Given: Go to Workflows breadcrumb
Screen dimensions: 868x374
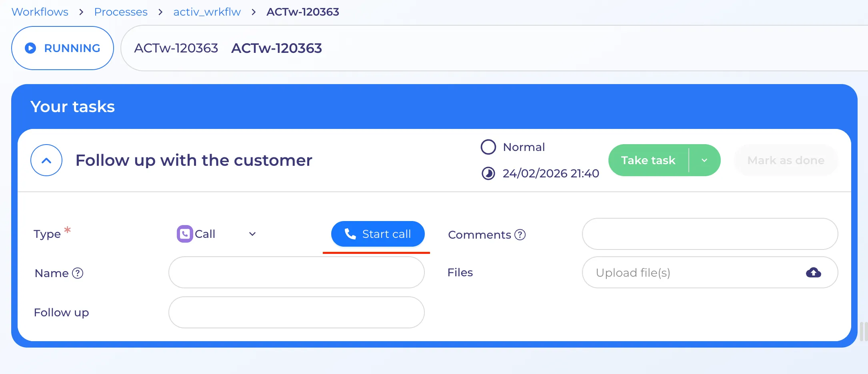Looking at the screenshot, I should click(40, 12).
